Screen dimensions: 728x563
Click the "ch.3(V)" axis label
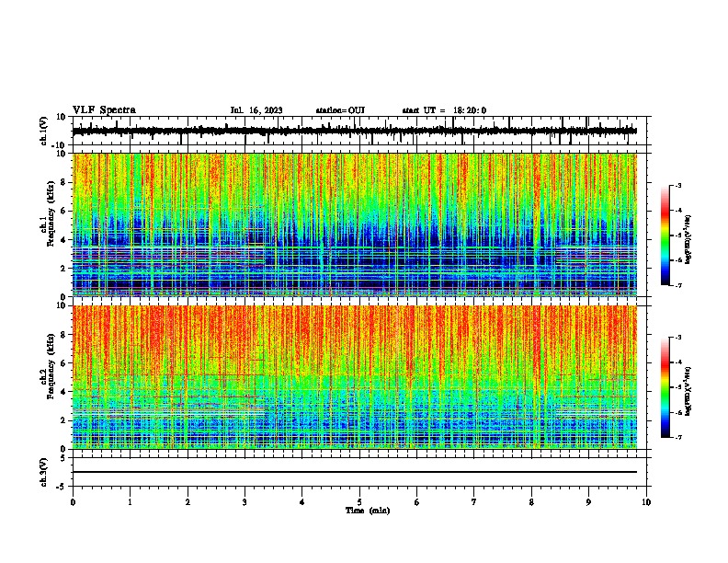pyautogui.click(x=44, y=472)
